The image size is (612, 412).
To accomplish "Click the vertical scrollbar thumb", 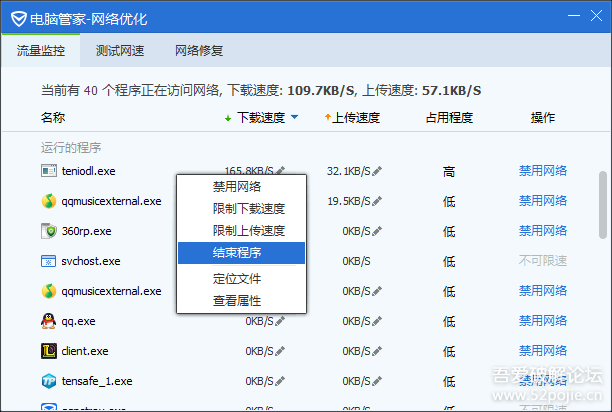I will click(603, 205).
